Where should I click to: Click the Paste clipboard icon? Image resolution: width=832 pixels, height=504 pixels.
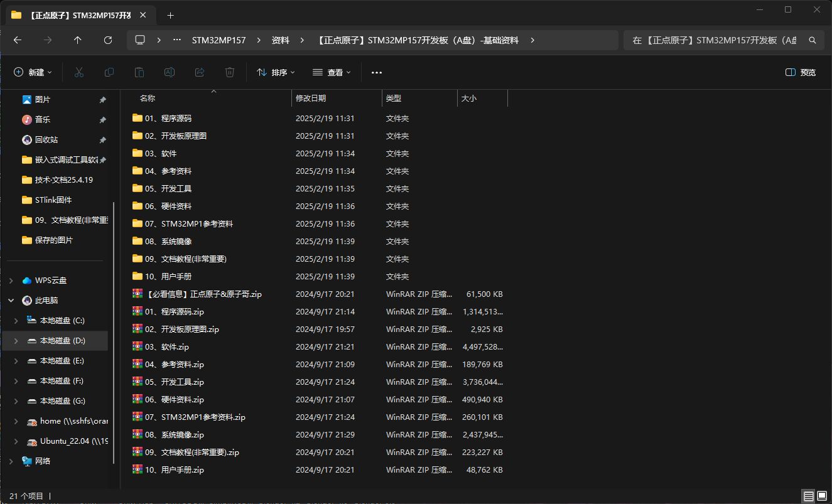click(139, 72)
